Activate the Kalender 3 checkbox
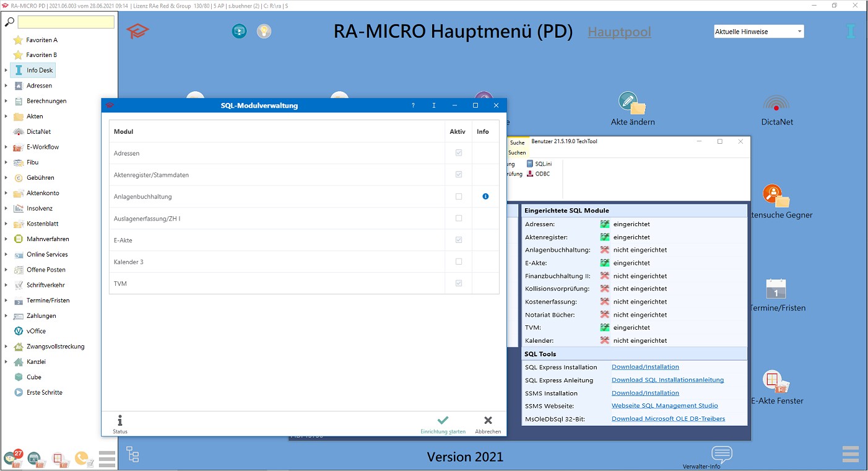The height and width of the screenshot is (471, 868). click(459, 262)
